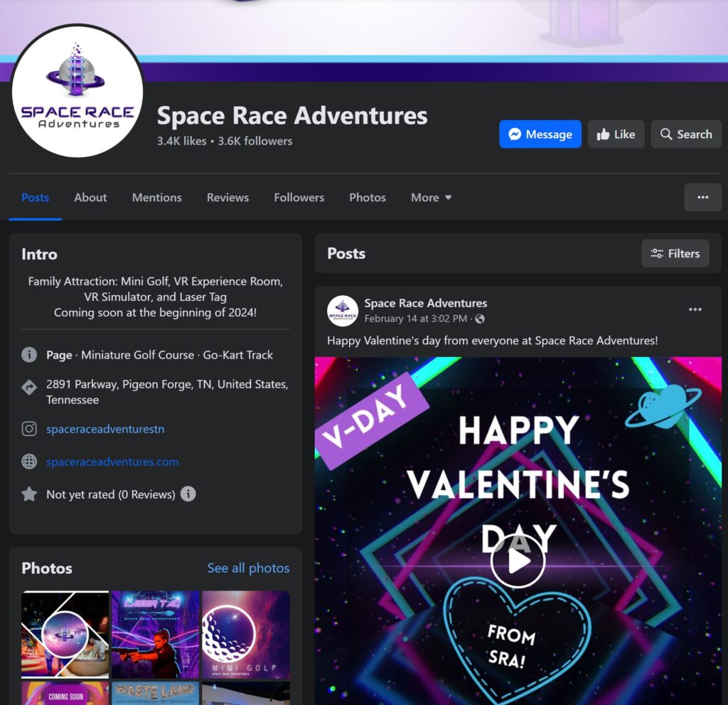The height and width of the screenshot is (705, 728).
Task: Open the Space Race Adventures profile picture
Action: click(x=77, y=90)
